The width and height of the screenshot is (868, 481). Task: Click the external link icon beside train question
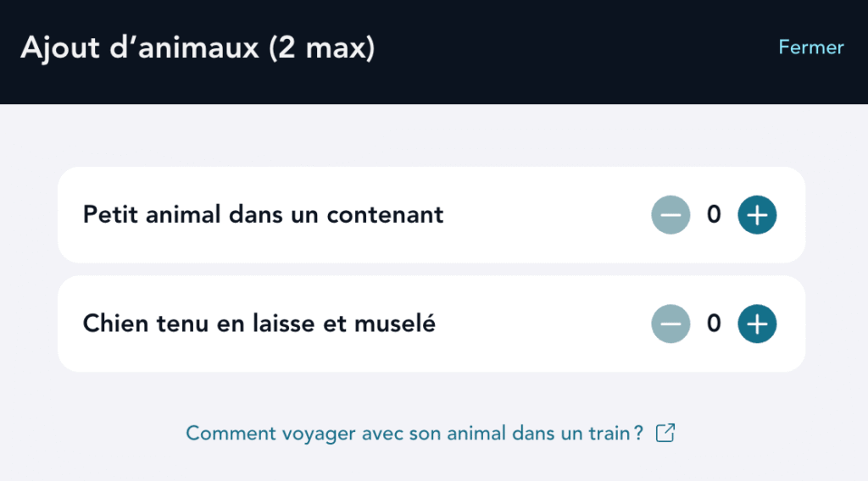[666, 434]
